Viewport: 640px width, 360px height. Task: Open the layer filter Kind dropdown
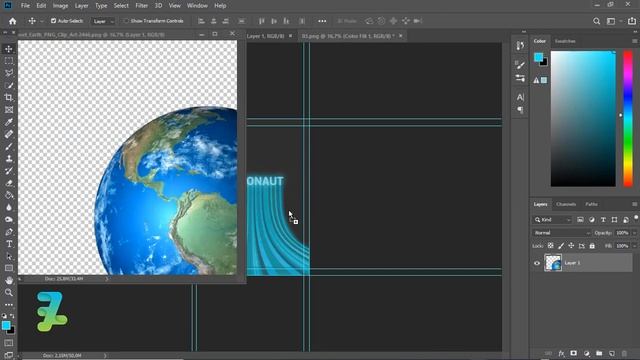pyautogui.click(x=552, y=220)
